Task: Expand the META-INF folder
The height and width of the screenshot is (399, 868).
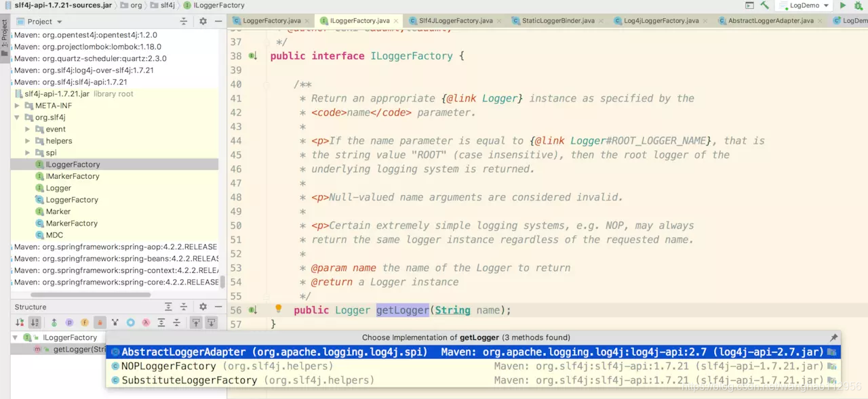Action: tap(18, 106)
